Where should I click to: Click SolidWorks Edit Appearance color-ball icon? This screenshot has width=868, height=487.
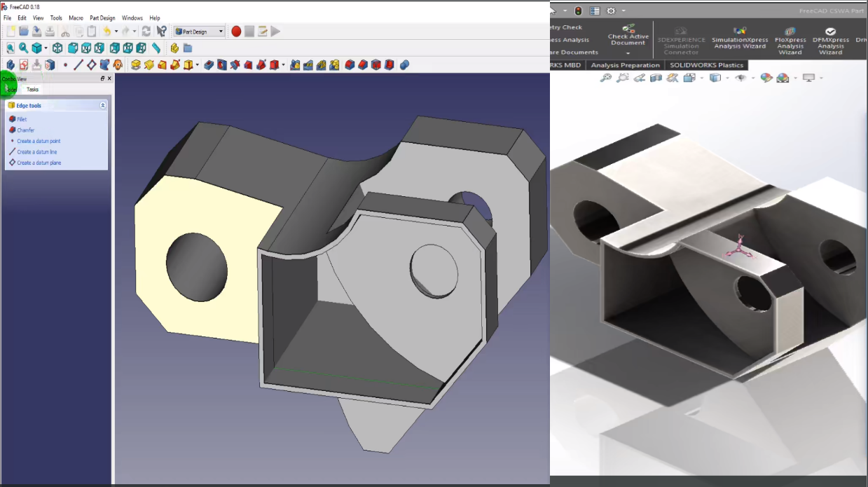pyautogui.click(x=766, y=77)
